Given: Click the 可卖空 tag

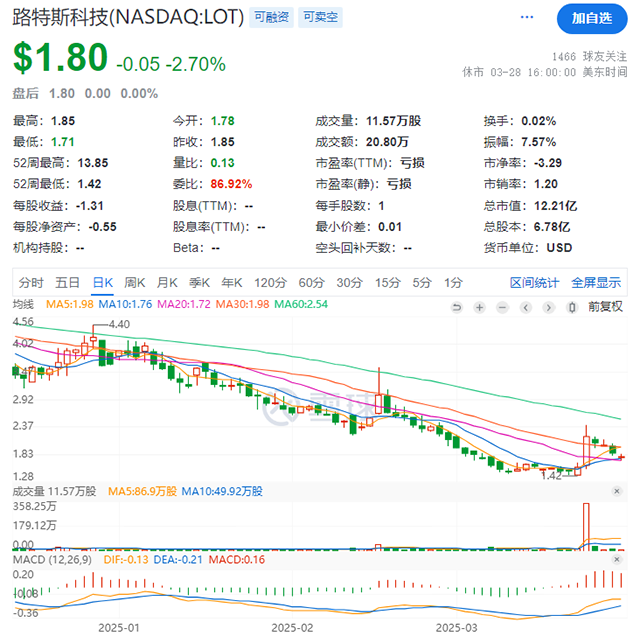Looking at the screenshot, I should click(320, 17).
